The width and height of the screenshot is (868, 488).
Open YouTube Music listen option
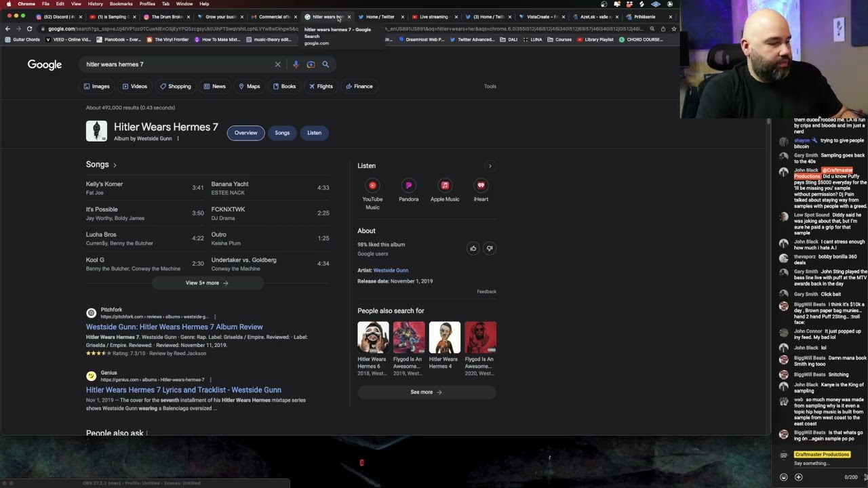pos(372,194)
